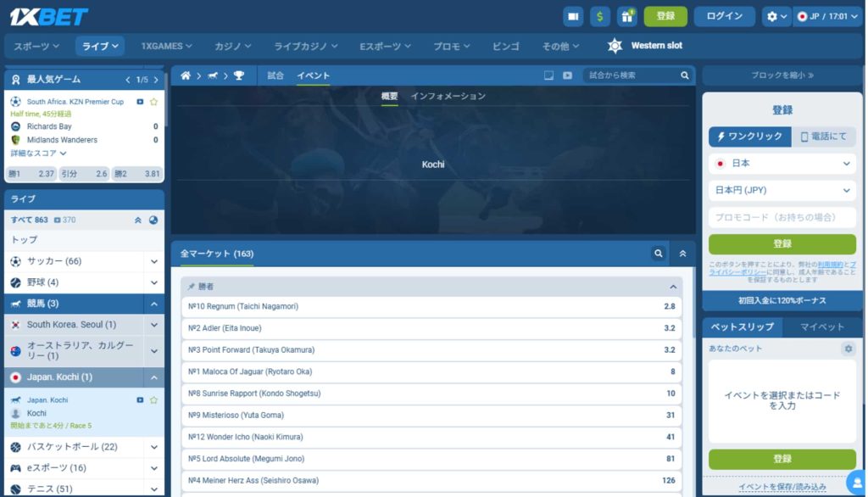The image size is (868, 497).
Task: Click the horse racing breadcrumb icon
Action: [213, 75]
